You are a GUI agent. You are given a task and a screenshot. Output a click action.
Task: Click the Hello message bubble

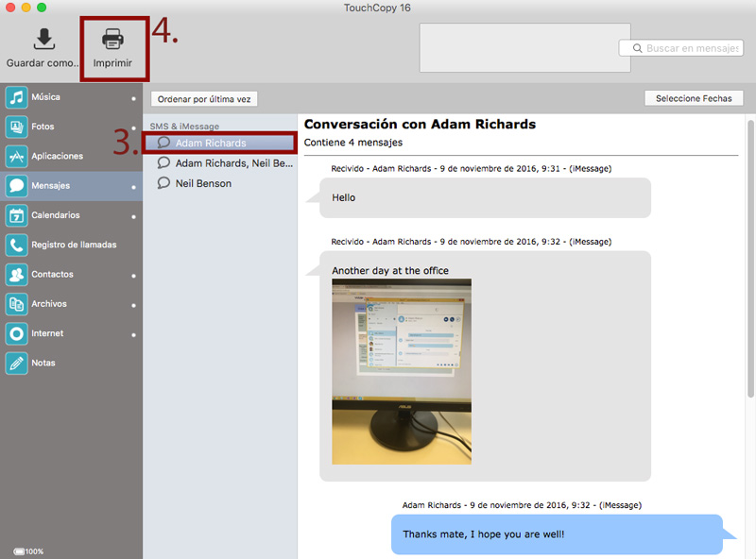485,197
